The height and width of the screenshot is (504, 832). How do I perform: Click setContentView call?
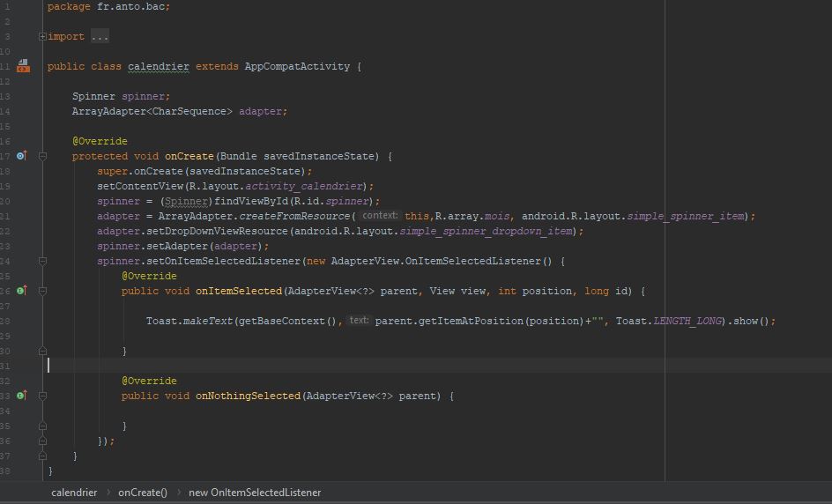tap(140, 186)
